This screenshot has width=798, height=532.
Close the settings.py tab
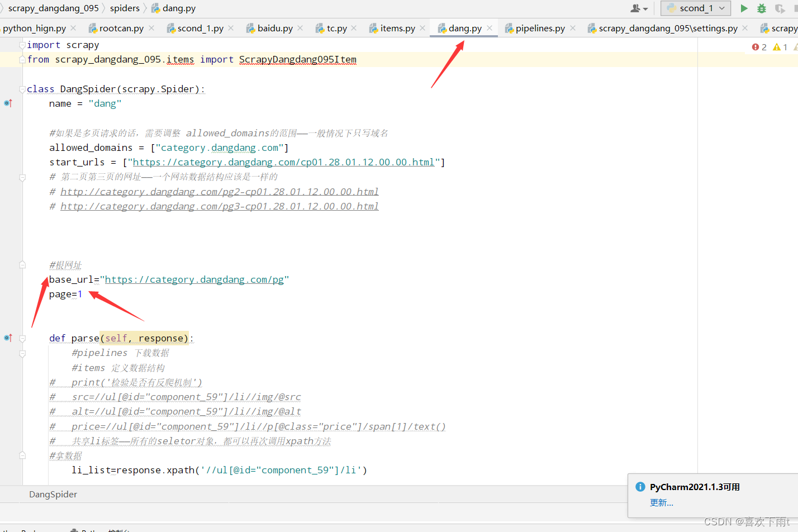tap(745, 28)
